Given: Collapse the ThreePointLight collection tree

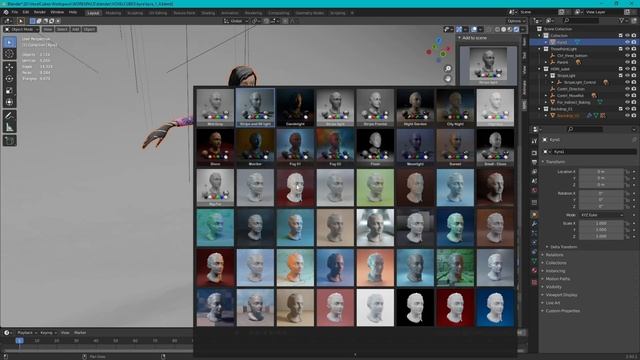Looking at the screenshot, I should 540,49.
